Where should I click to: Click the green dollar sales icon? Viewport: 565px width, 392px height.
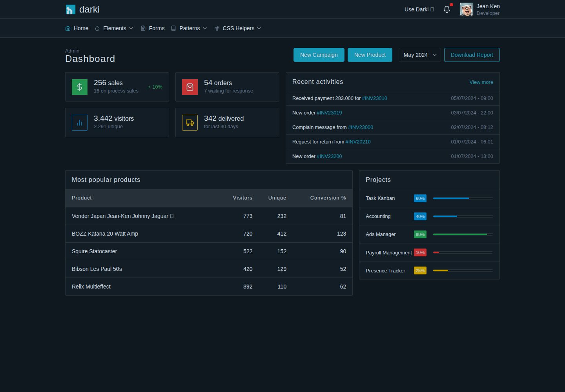click(x=80, y=87)
